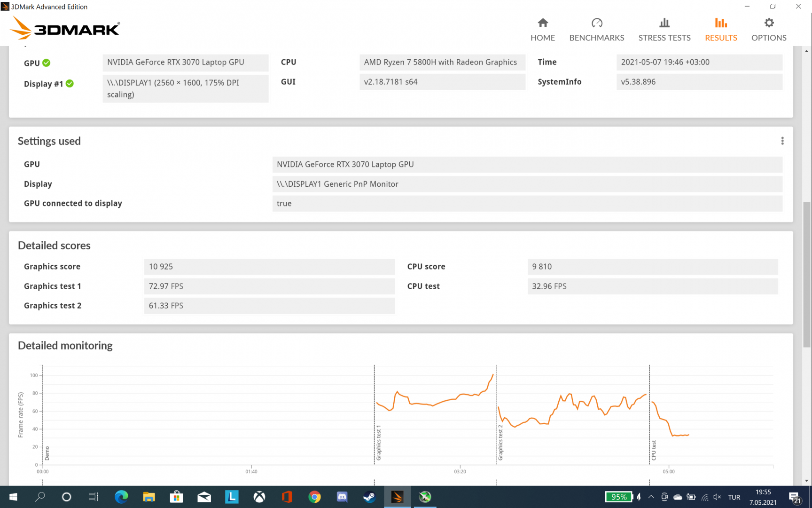
Task: Click the vertical scrollbar thumb
Action: (807, 274)
